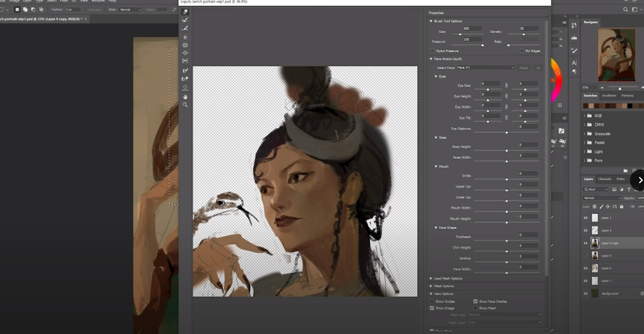The height and width of the screenshot is (334, 644).
Task: Toggle the Show Face Overlay checkbox
Action: pyautogui.click(x=475, y=302)
